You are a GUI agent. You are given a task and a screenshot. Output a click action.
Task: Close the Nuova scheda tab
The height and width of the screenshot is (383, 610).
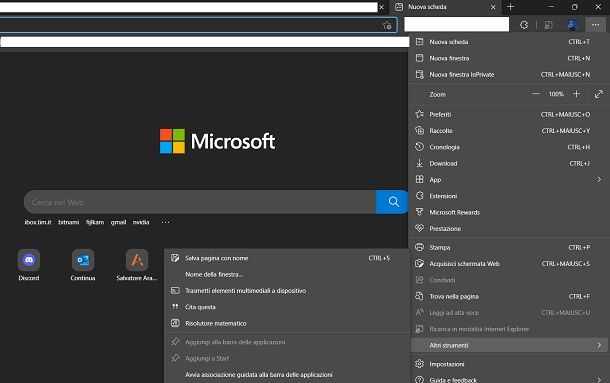tap(493, 7)
